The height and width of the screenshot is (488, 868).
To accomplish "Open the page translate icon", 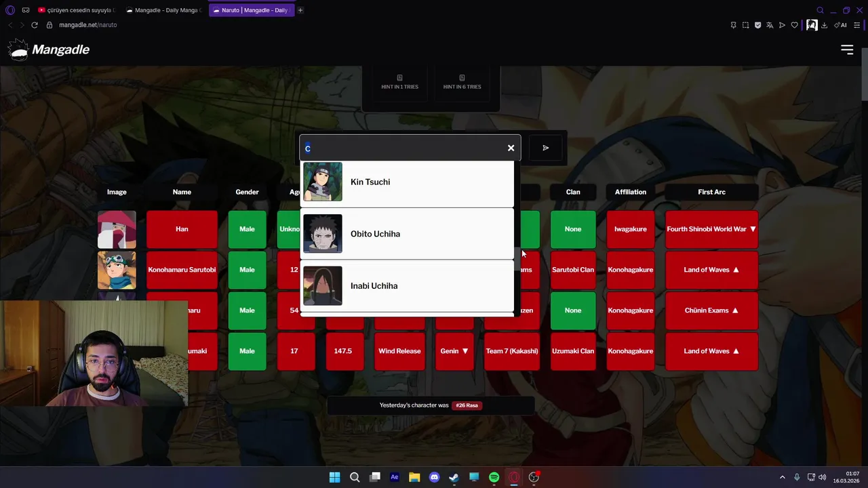I will point(770,25).
